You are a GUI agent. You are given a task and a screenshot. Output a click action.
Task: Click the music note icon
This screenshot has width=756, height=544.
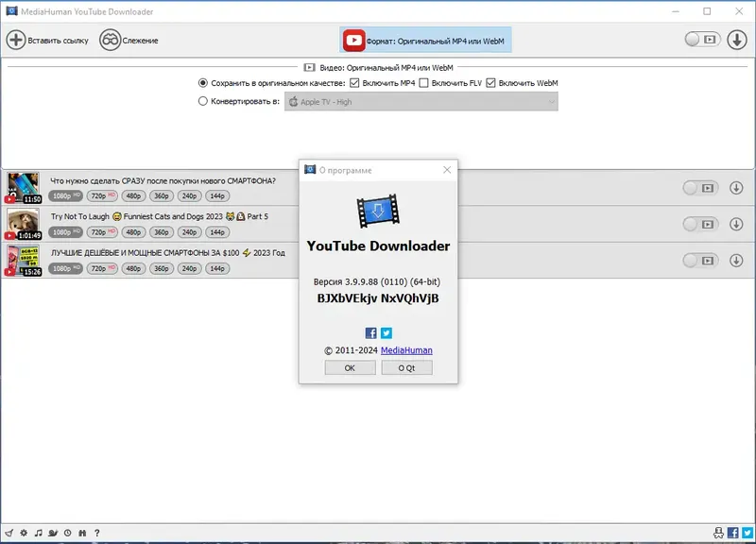pyautogui.click(x=38, y=533)
